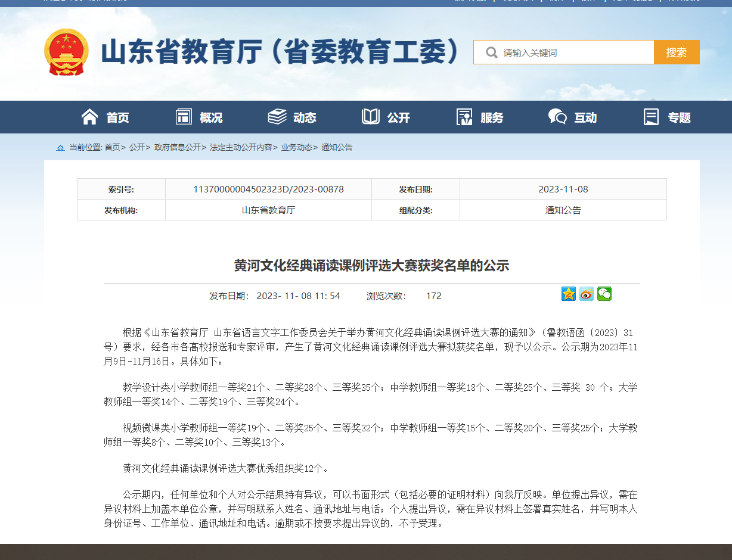Viewport: 732px width, 560px height.
Task: Open the 专题 menu in navigation bar
Action: [667, 117]
